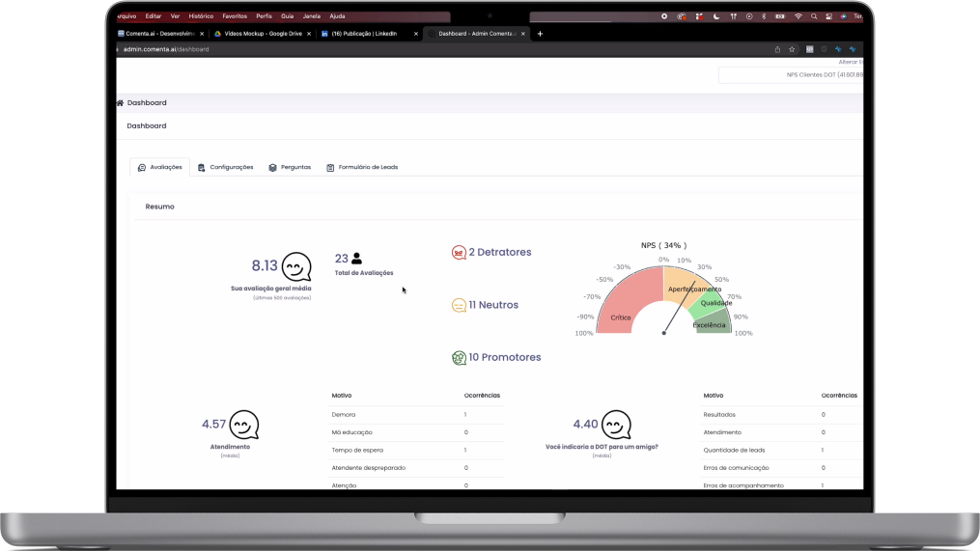Viewport: 980px width, 551px height.
Task: Click the Crítico red segment of NPS gauge
Action: click(625, 300)
